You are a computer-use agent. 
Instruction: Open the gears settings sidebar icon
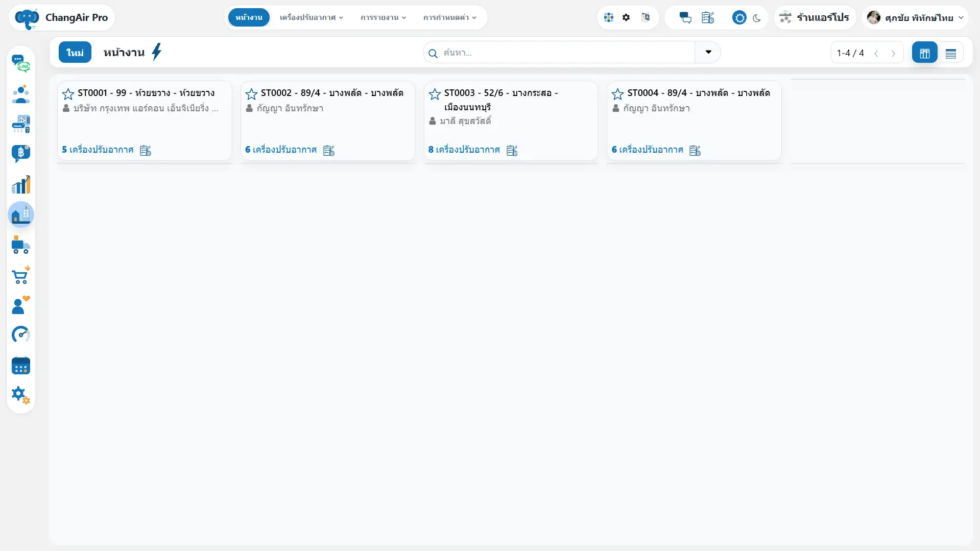coord(21,395)
